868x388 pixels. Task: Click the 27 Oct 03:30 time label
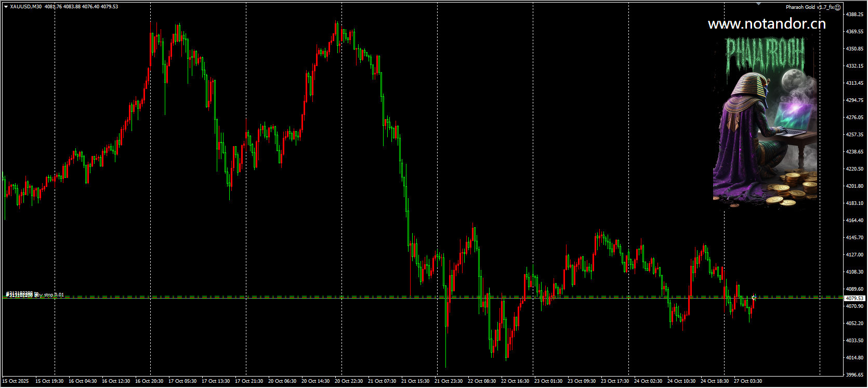click(x=748, y=381)
